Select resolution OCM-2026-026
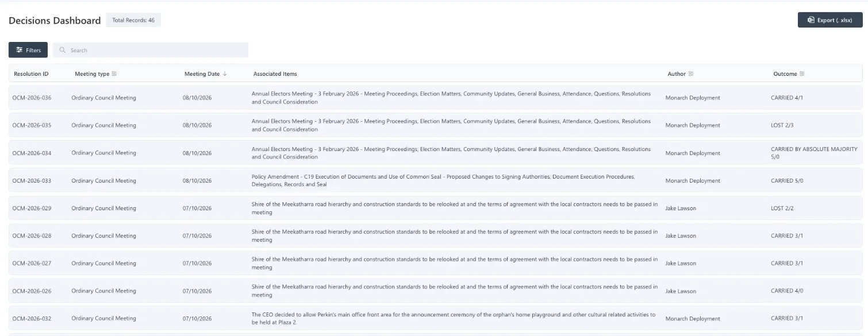 pyautogui.click(x=32, y=291)
